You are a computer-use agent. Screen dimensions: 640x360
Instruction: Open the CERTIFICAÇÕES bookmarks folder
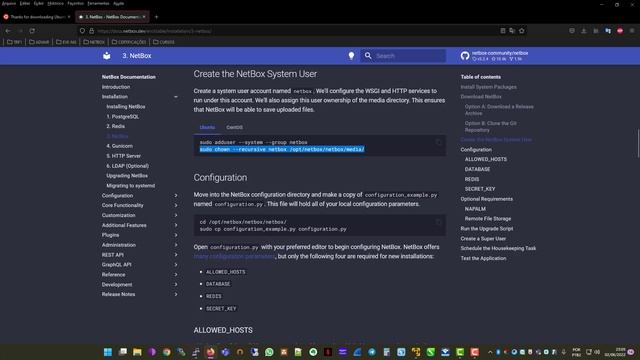[x=129, y=42]
